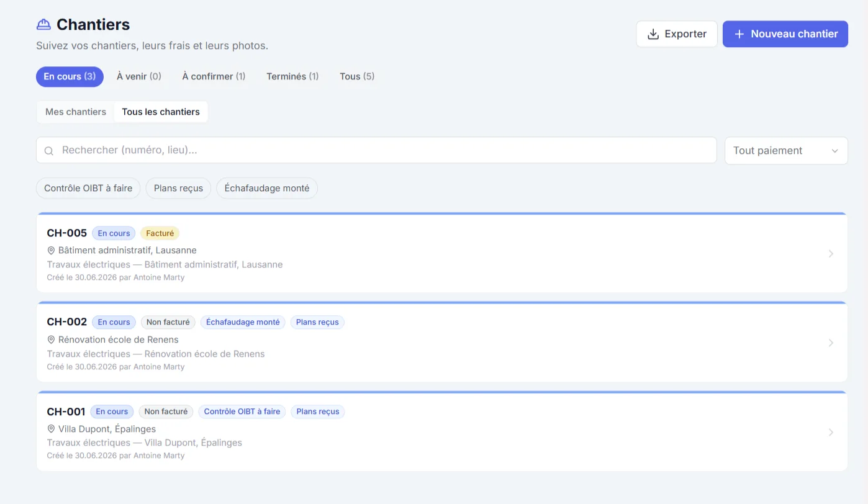Expand the Tout paiement dropdown
The height and width of the screenshot is (504, 868).
[x=786, y=151]
